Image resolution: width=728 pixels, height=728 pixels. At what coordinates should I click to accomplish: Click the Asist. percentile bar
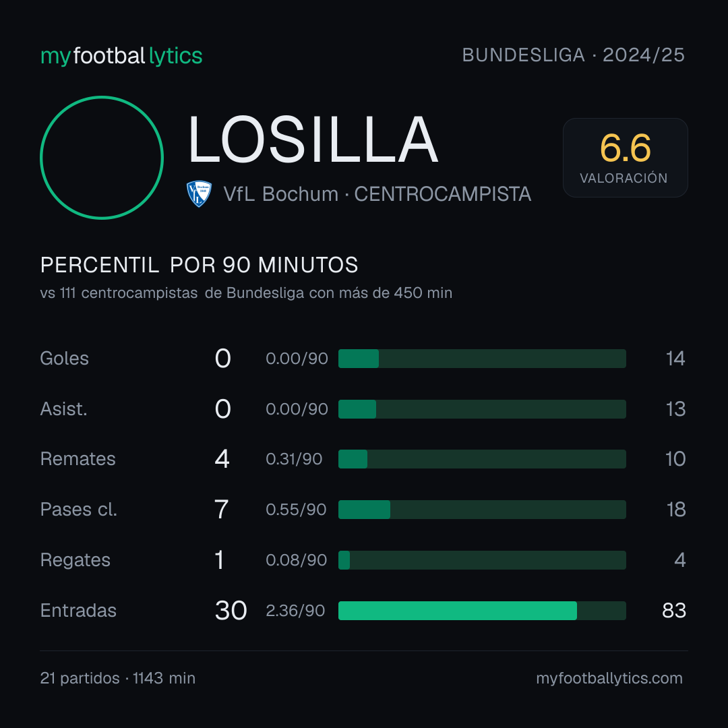click(482, 409)
